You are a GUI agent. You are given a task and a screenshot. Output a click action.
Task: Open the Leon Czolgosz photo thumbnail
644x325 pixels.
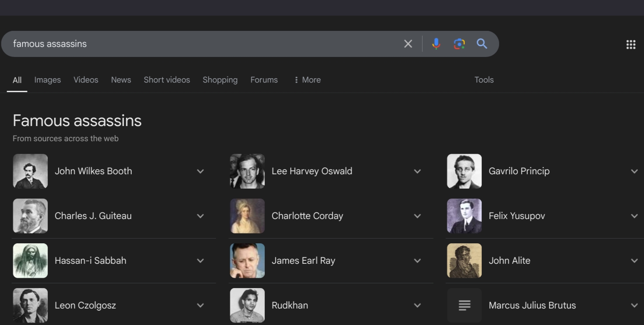[x=30, y=305]
